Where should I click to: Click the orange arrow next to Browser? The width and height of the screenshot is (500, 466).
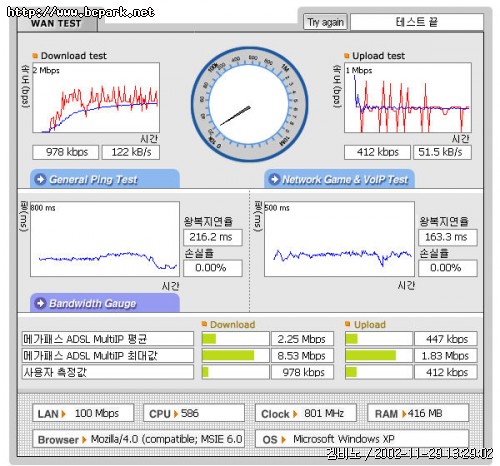click(84, 440)
